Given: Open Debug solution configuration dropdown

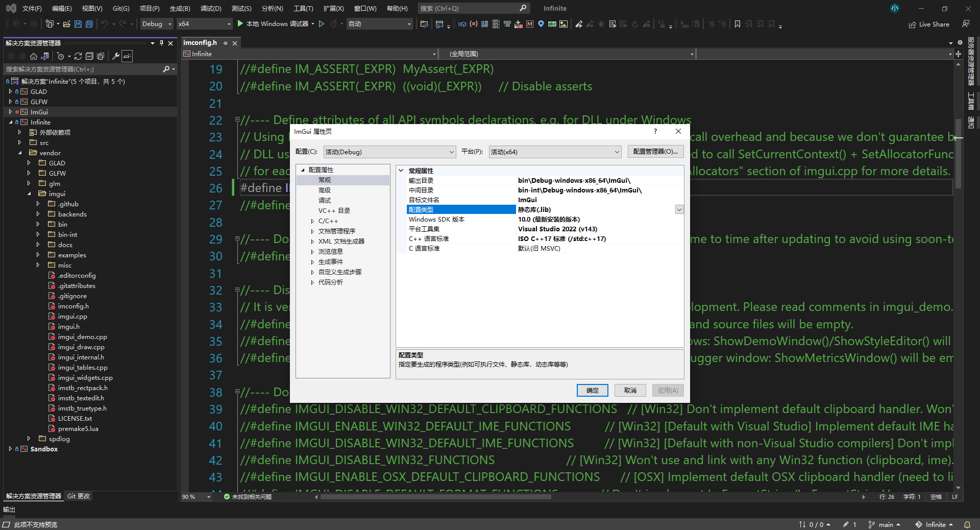Looking at the screenshot, I should click(157, 24).
